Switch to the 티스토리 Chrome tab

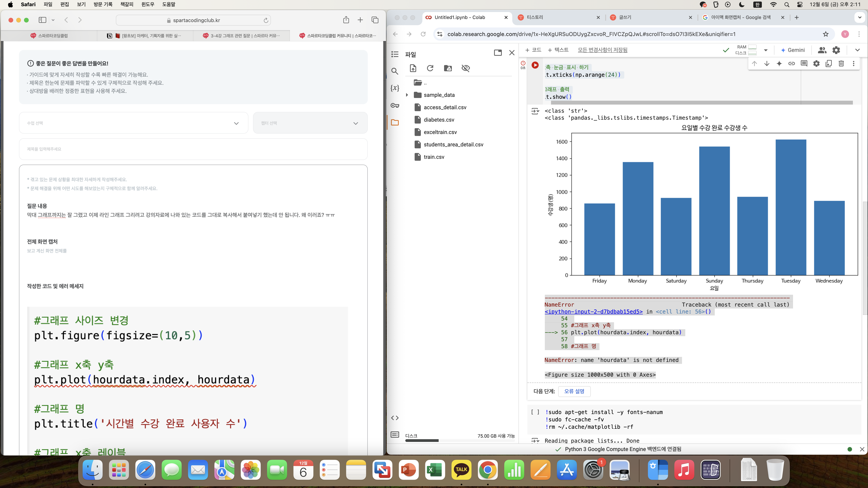(x=559, y=17)
